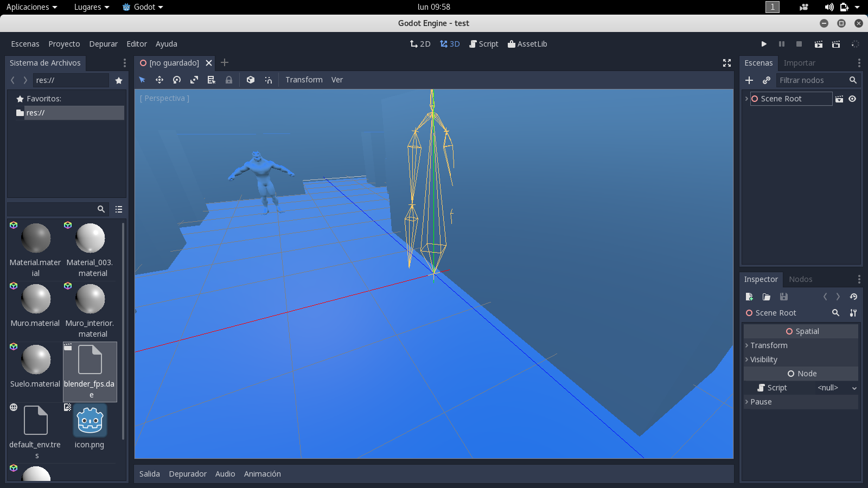Open the Depurador bottom panel
Viewport: 868px width, 488px height.
click(x=188, y=474)
